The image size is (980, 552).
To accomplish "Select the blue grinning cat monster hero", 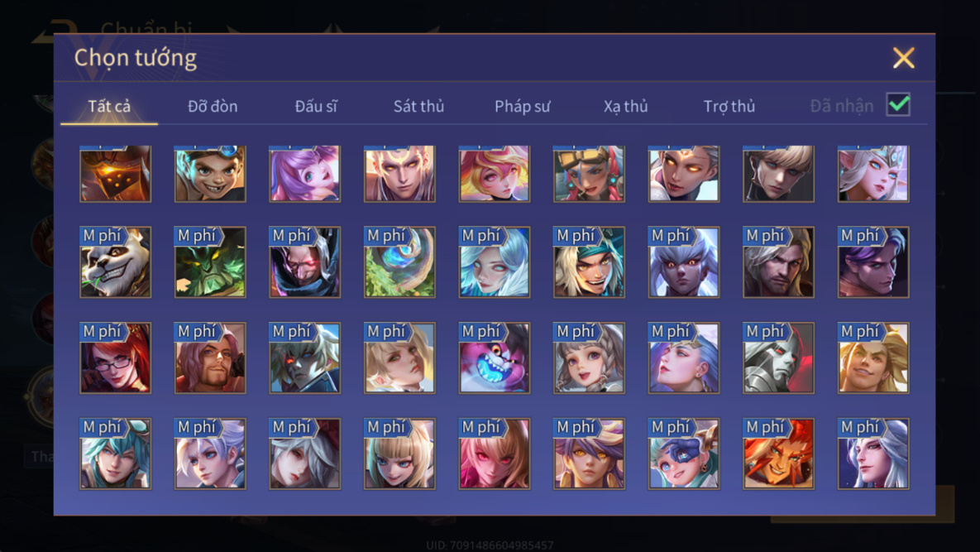I will click(494, 358).
